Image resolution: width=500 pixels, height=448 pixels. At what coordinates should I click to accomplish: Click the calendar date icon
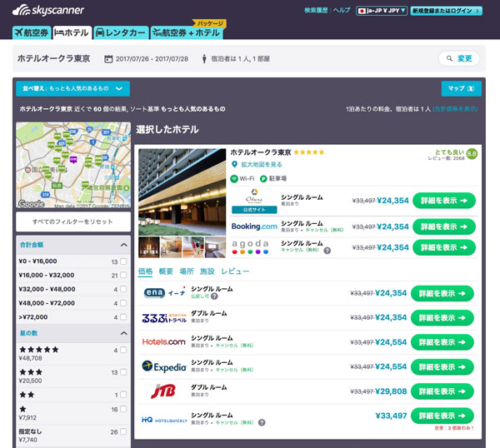click(108, 59)
